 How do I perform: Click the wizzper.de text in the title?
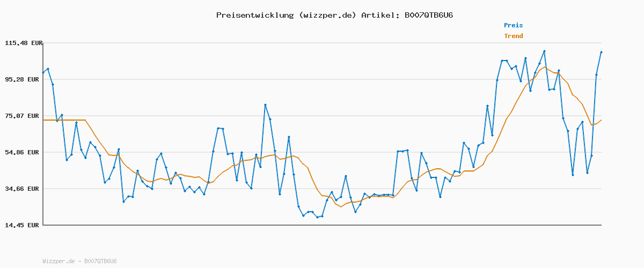click(x=327, y=15)
